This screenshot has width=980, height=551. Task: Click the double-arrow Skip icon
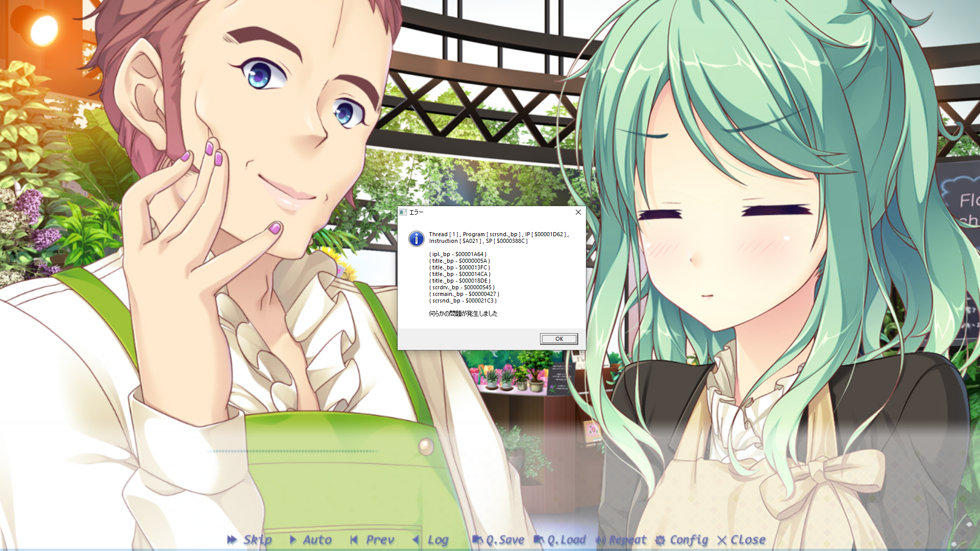(232, 540)
